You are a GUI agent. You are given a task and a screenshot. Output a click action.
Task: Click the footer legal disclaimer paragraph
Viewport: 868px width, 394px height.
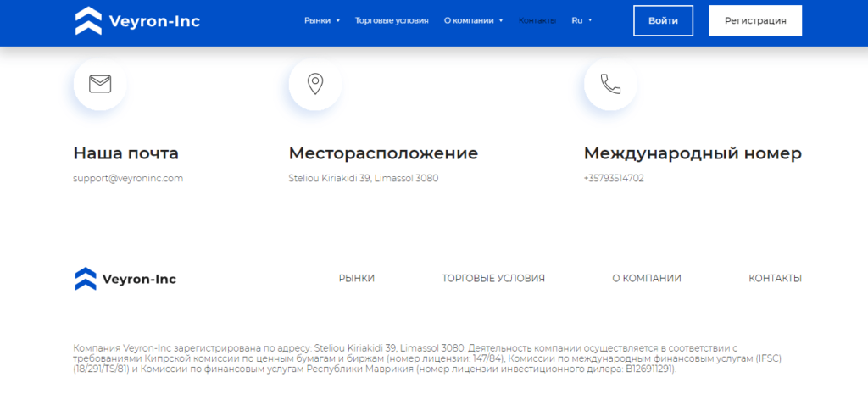[x=427, y=358]
